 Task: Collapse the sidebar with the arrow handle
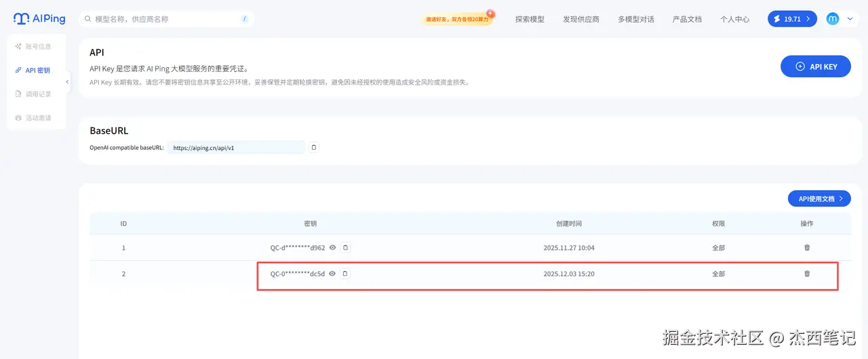pyautogui.click(x=67, y=82)
